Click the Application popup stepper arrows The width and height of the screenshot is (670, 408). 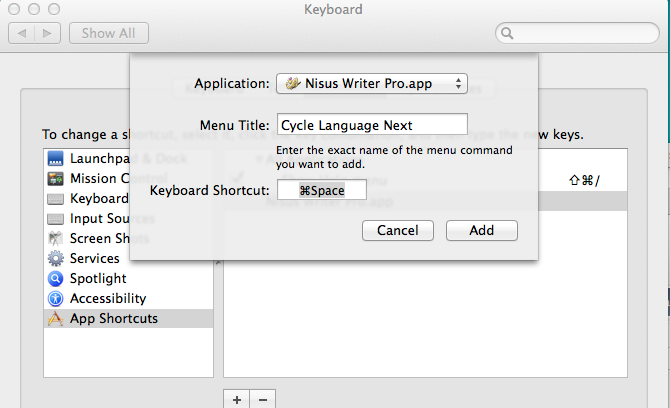[458, 83]
